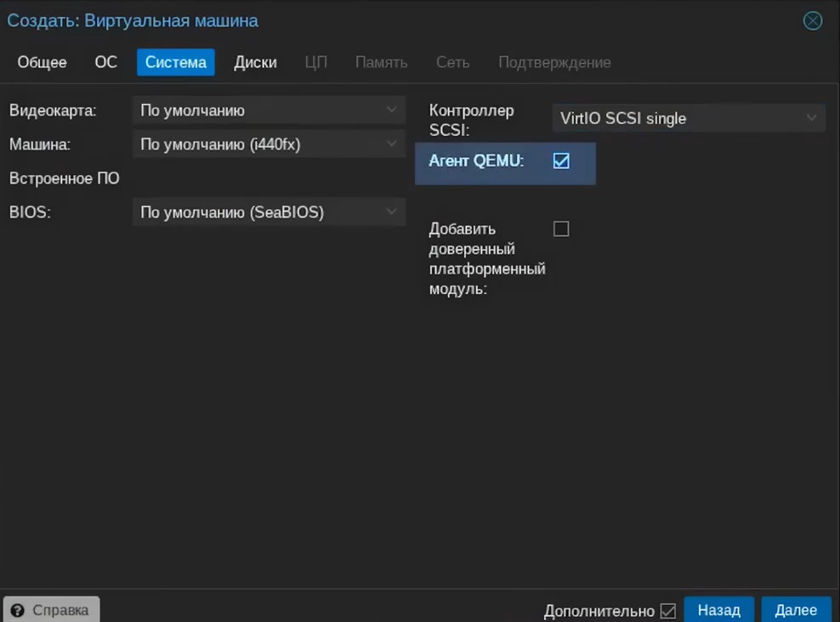Switch to the Общее tab
840x622 pixels.
tap(42, 63)
